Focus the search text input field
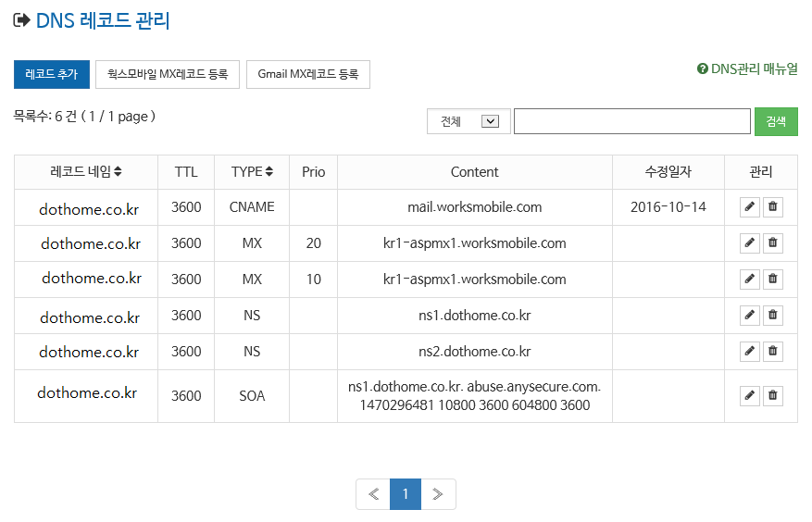The width and height of the screenshot is (812, 522). pos(631,121)
